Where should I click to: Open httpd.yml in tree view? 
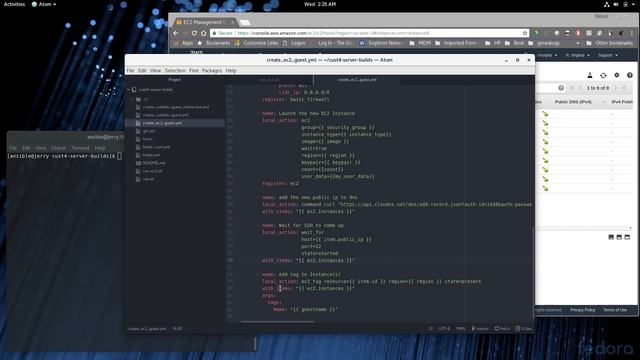tap(151, 155)
